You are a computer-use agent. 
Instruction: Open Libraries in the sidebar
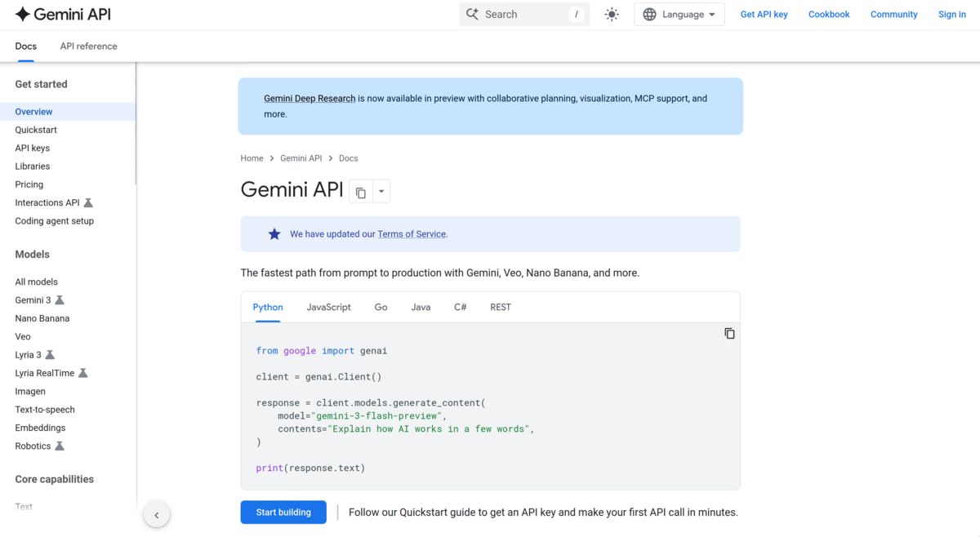(x=33, y=166)
